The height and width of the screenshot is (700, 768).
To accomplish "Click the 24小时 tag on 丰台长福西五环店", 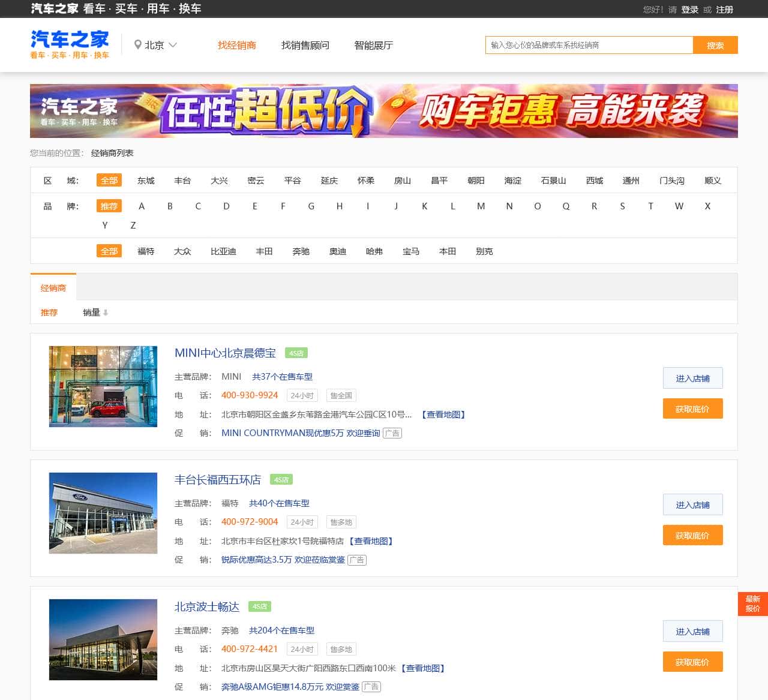I will (x=302, y=522).
